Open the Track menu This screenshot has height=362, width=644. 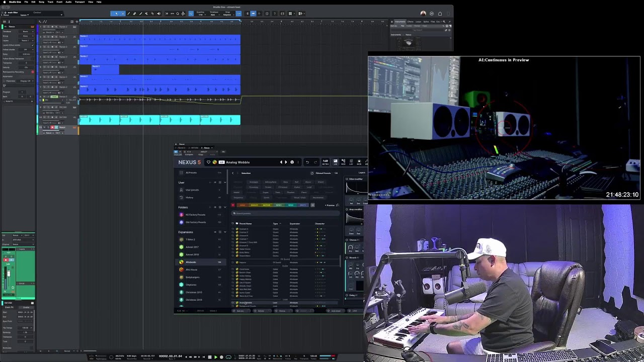[50, 2]
